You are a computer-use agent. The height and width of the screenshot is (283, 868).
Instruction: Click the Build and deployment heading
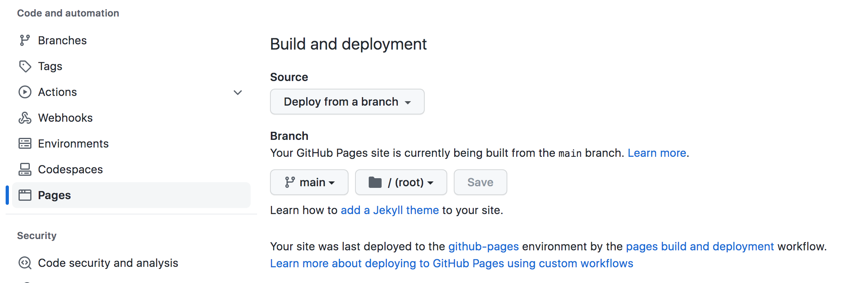[x=348, y=44]
